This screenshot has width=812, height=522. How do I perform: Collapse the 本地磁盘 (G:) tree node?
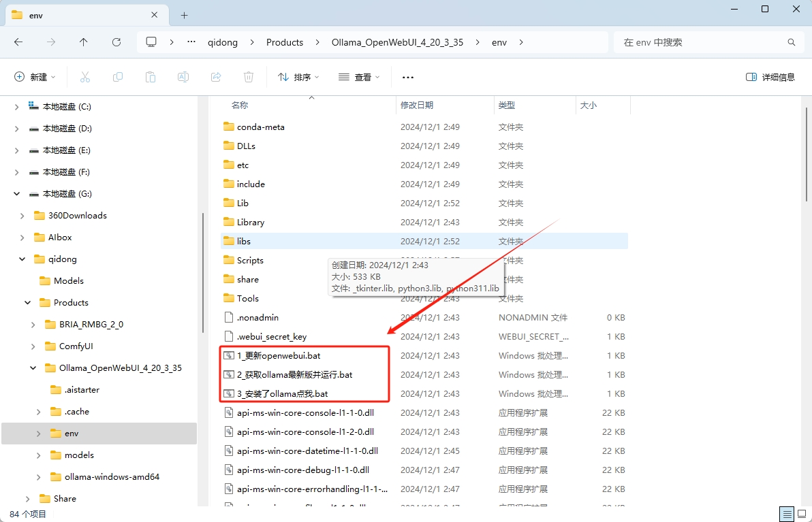(16, 193)
